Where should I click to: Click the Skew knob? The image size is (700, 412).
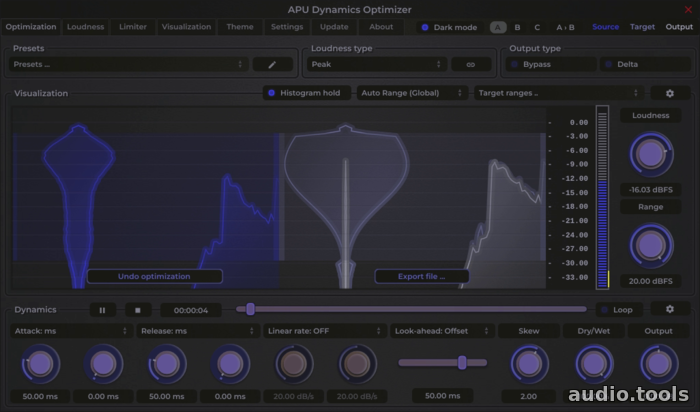click(x=529, y=364)
